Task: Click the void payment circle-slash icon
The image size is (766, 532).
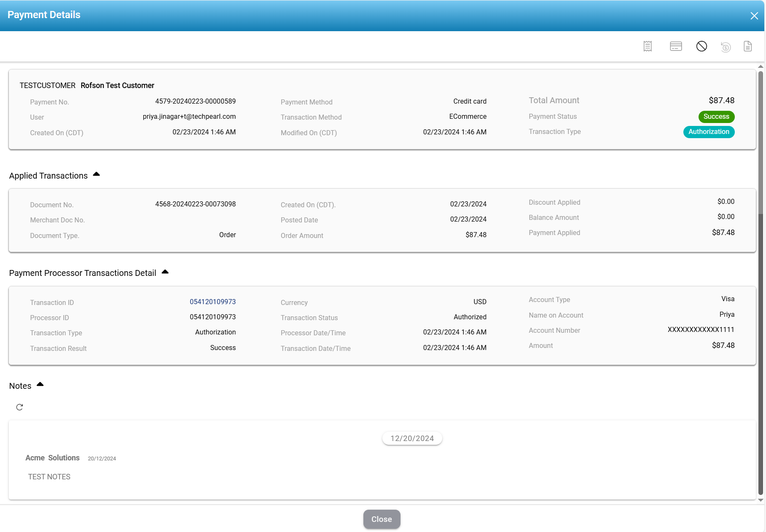Action: [701, 46]
